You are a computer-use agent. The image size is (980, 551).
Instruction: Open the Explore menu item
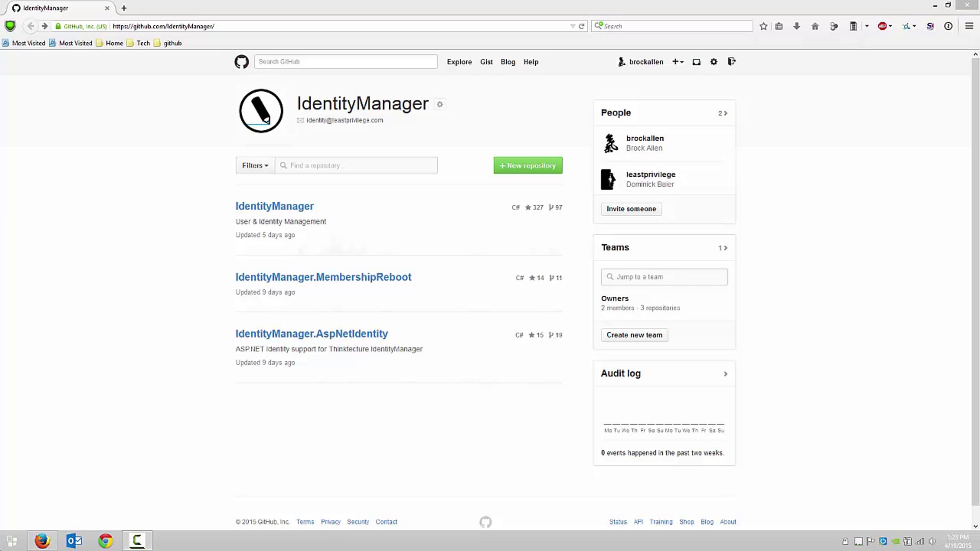(459, 62)
